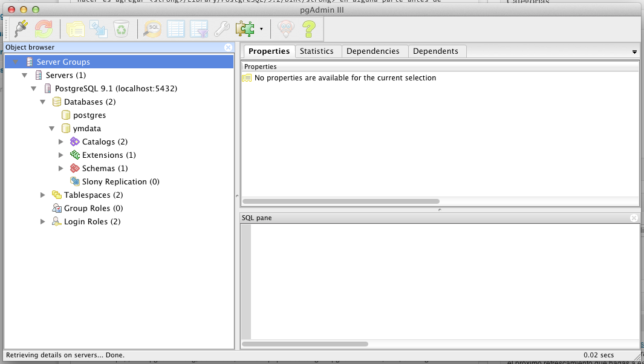Open the Dependents tab

435,51
